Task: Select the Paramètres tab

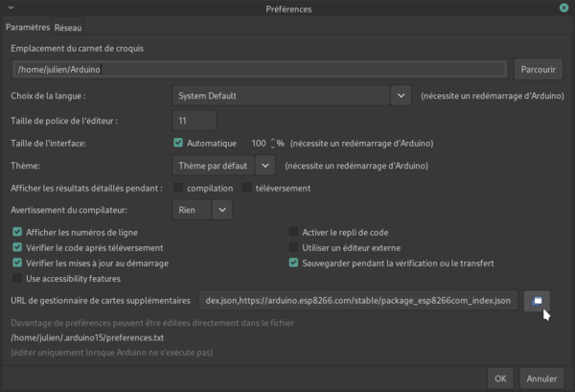Action: click(28, 27)
